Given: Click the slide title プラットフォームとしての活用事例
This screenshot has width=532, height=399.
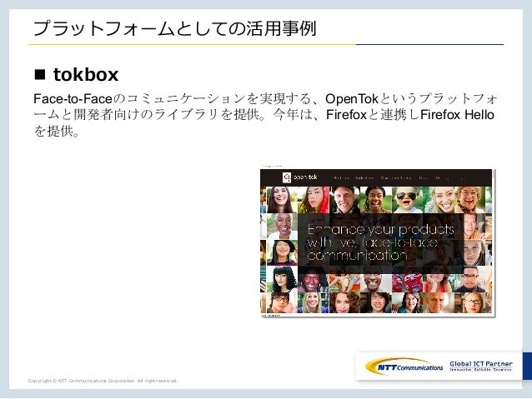Looking at the screenshot, I should point(174,28).
